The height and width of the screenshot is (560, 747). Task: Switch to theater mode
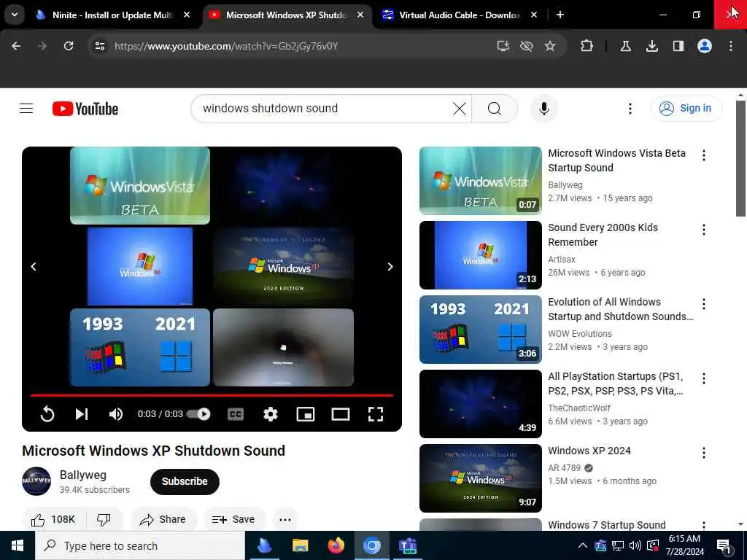(x=340, y=414)
